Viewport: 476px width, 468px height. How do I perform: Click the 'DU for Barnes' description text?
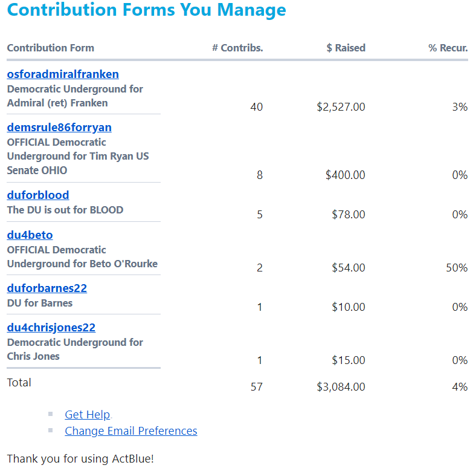pos(40,304)
